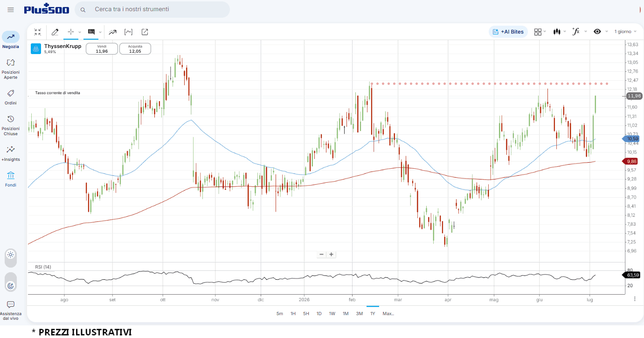Click the RSI (14) indicator label
The image size is (644, 338).
(43, 267)
